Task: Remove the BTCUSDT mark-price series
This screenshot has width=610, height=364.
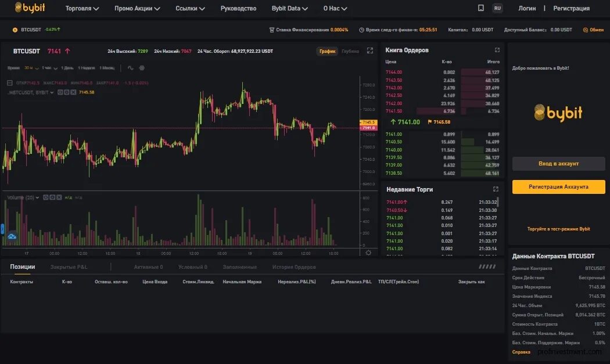Action: [x=73, y=92]
